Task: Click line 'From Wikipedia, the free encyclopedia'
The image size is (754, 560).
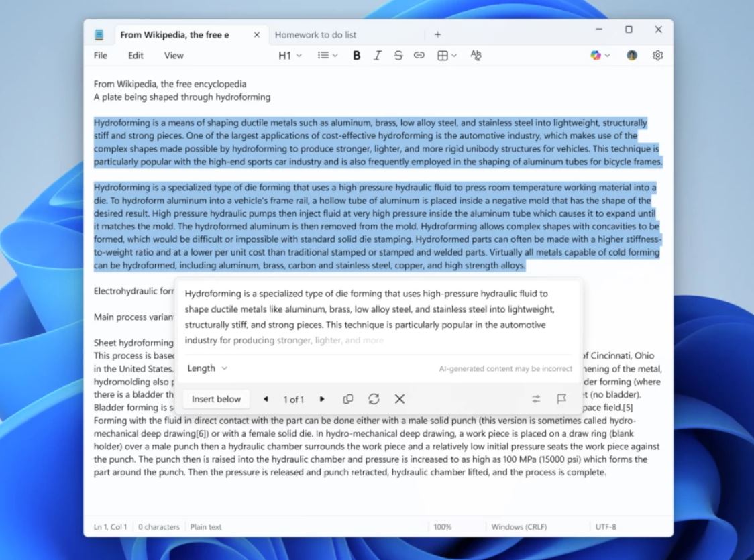Action: coord(170,84)
